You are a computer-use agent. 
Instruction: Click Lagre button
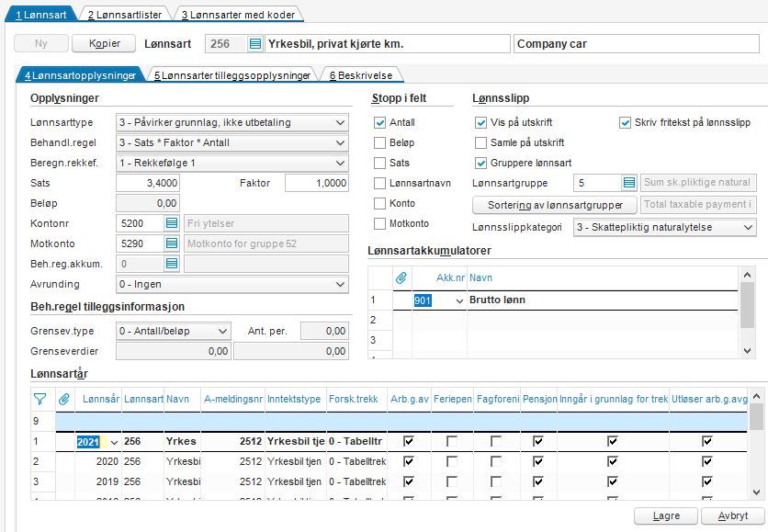(x=666, y=515)
